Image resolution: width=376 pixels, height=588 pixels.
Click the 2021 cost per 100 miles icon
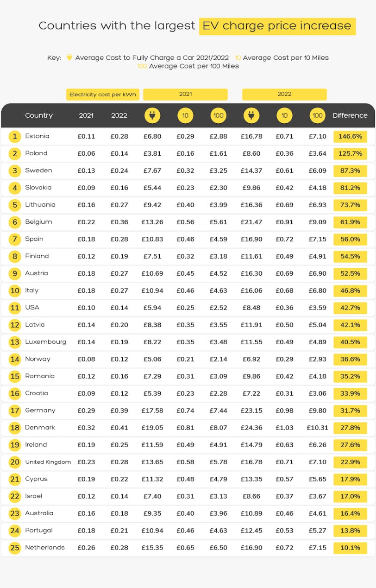218,115
